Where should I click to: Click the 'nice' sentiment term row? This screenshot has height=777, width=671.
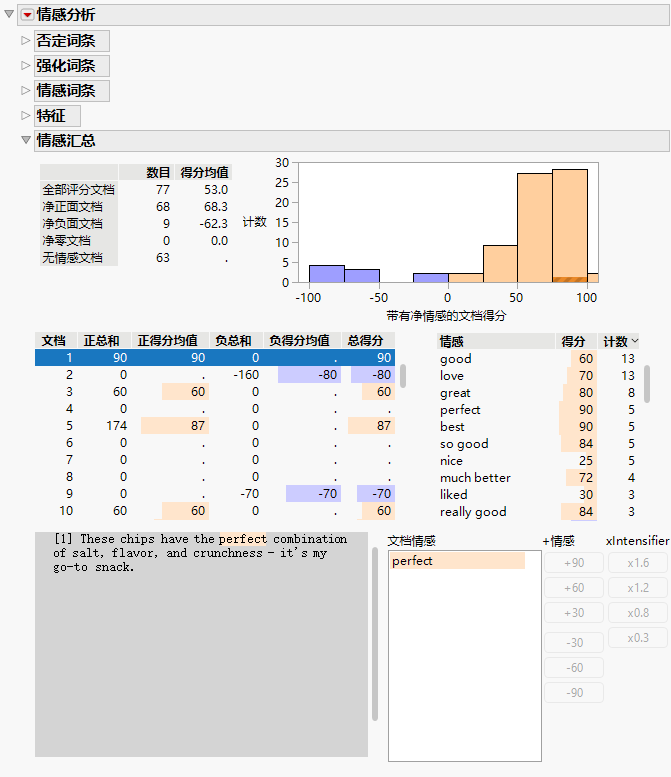pyautogui.click(x=538, y=460)
